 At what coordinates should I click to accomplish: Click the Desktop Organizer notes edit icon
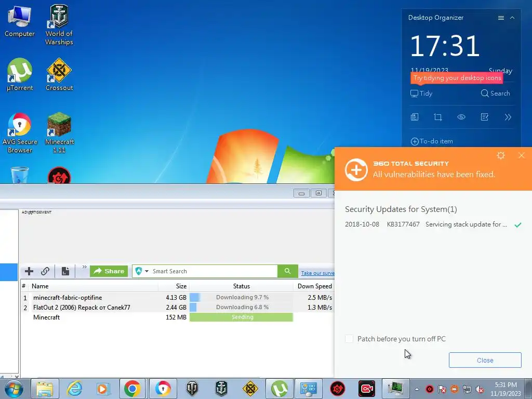[485, 117]
